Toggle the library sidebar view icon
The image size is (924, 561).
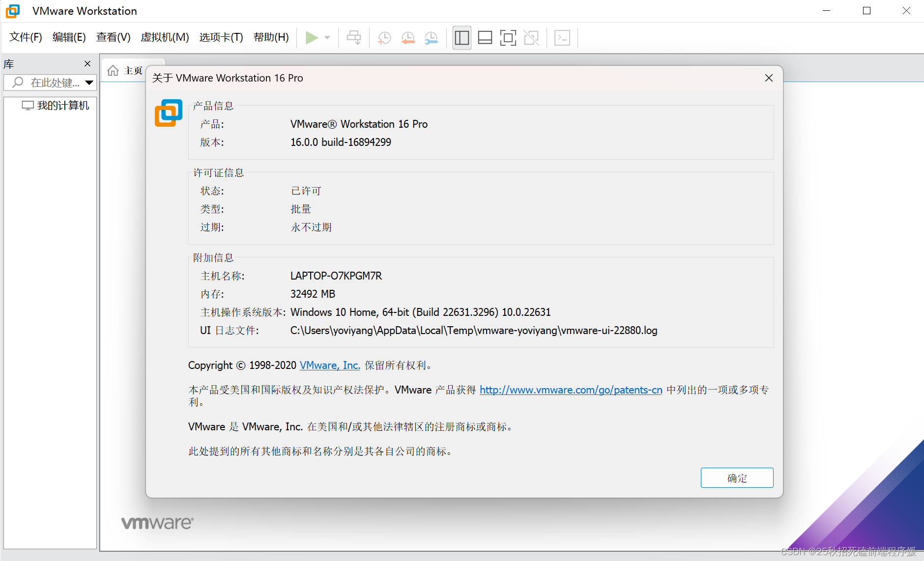(x=462, y=38)
